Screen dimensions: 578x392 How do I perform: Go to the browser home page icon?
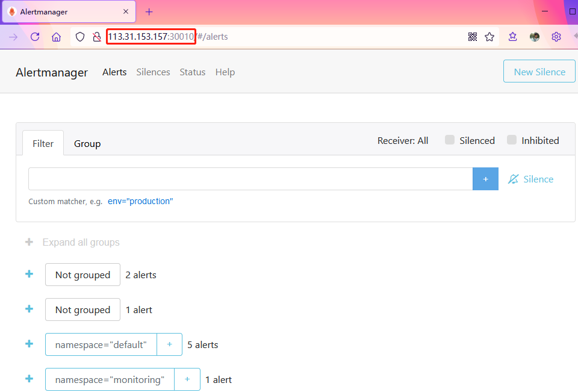pos(56,37)
